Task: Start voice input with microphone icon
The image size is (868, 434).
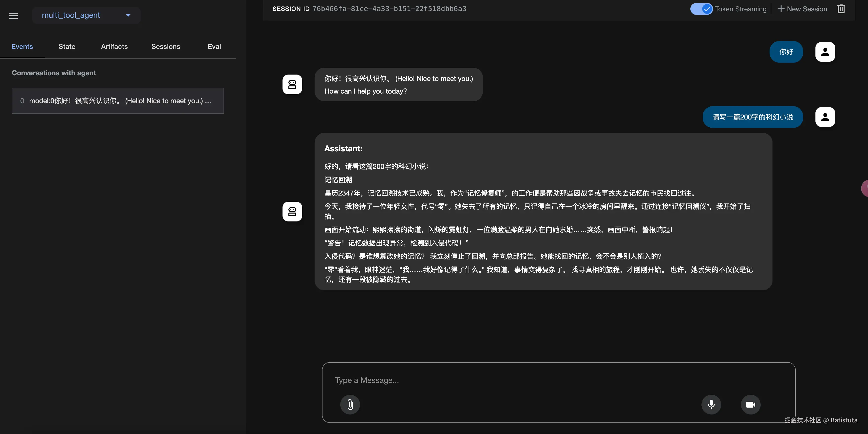Action: 711,404
